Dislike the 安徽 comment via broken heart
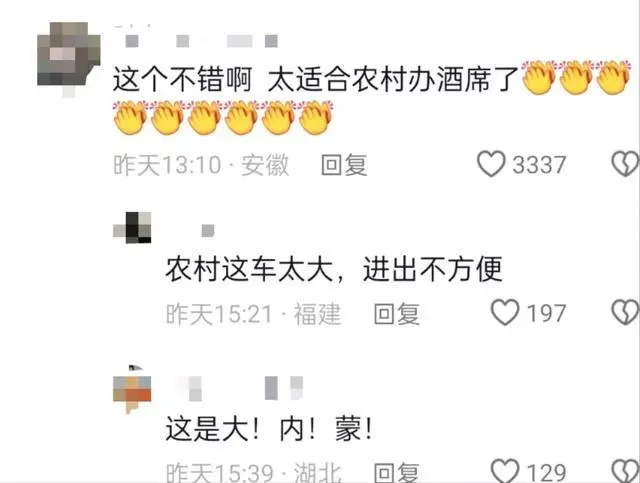This screenshot has height=483, width=640. 625,164
